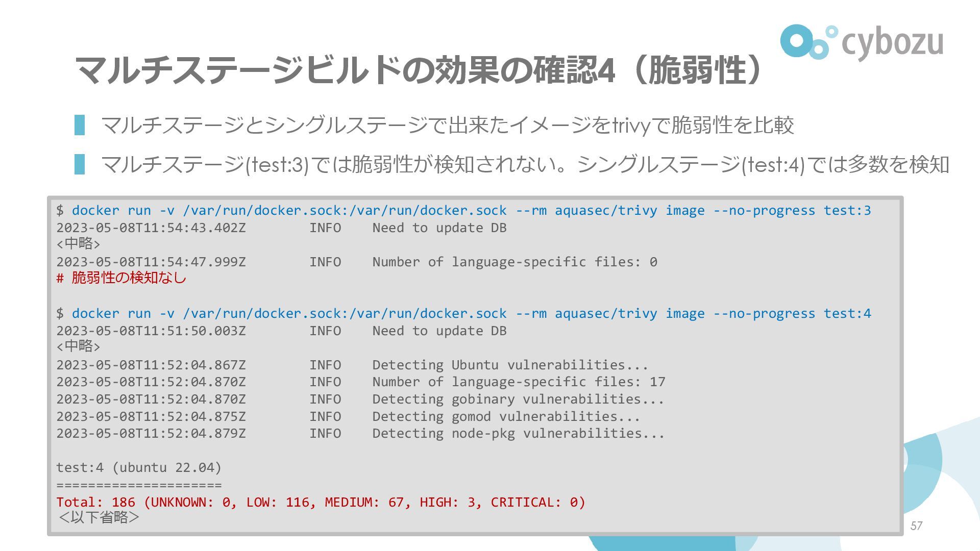Viewport: 980px width, 551px height.
Task: Click the cybozu logo
Action: (862, 42)
